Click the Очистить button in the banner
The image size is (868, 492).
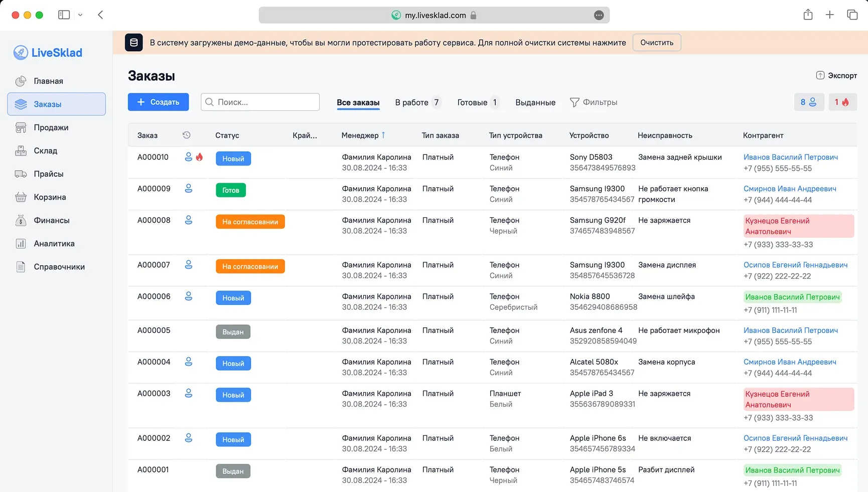pos(656,42)
